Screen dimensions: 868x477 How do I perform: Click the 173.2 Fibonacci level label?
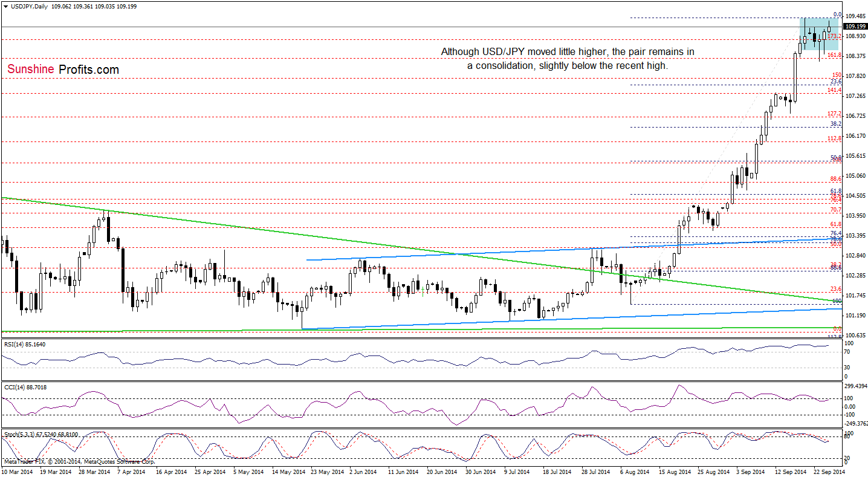click(835, 36)
